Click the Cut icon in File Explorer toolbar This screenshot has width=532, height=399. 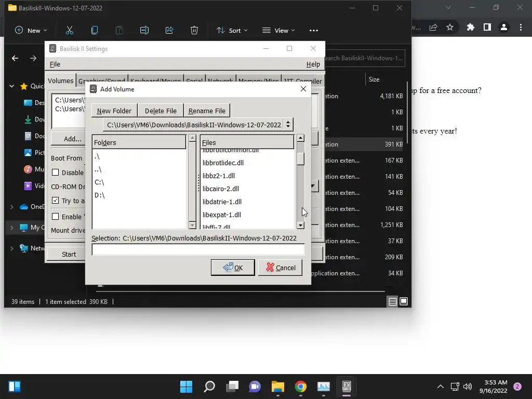click(70, 30)
